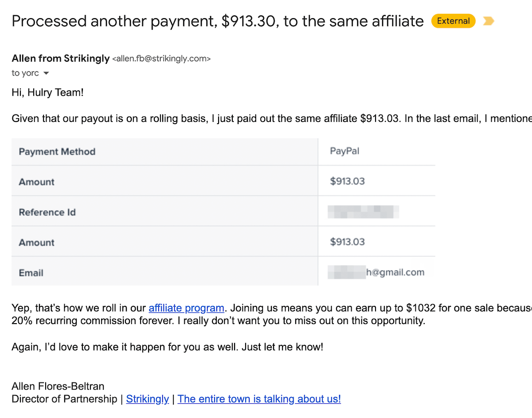532x418 pixels.
Task: Click the 'to yorc' recipient text
Action: [x=25, y=74]
